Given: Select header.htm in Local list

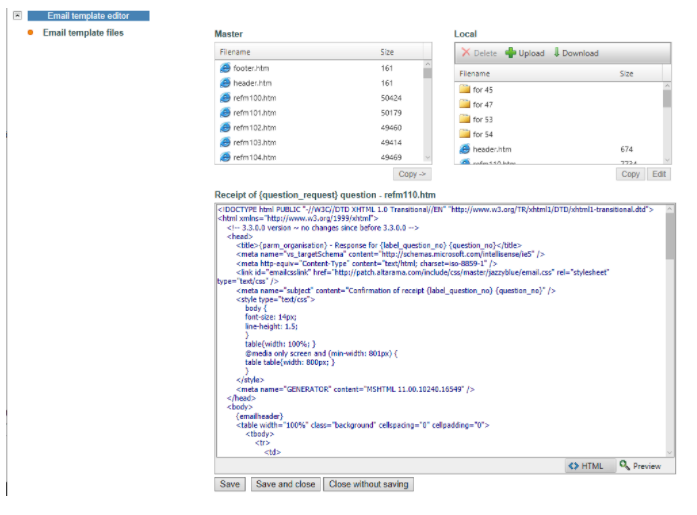Looking at the screenshot, I should tap(492, 149).
